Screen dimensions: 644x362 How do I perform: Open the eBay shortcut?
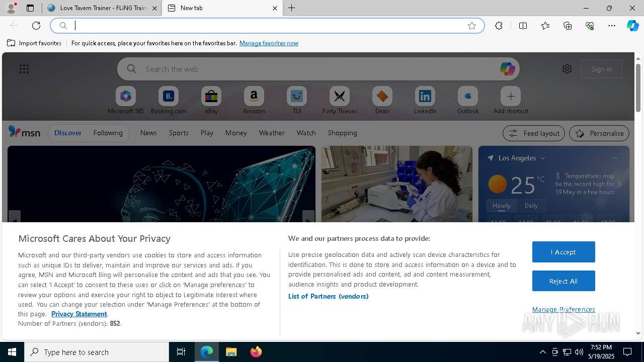click(x=211, y=101)
